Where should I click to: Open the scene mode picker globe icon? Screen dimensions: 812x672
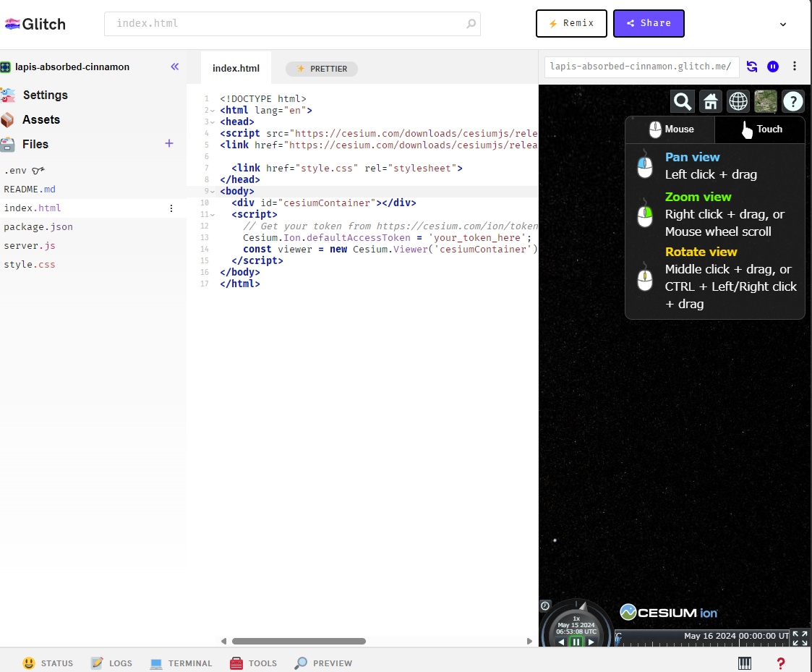coord(738,101)
